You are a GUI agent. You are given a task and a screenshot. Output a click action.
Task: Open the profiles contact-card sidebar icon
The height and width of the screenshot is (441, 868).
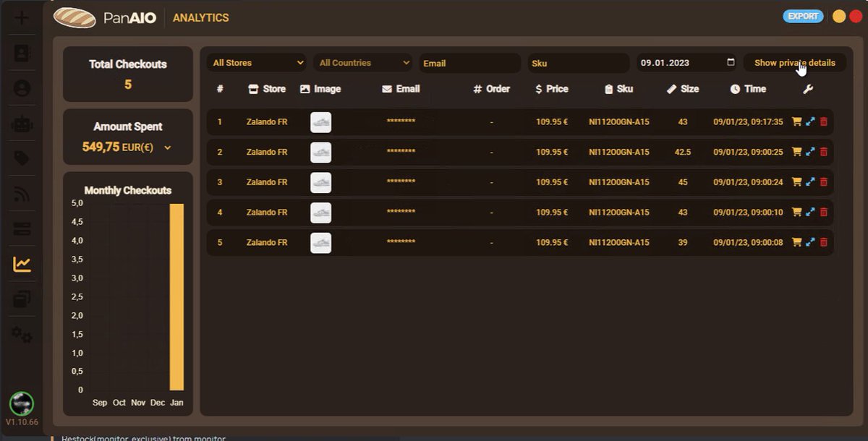[x=22, y=53]
